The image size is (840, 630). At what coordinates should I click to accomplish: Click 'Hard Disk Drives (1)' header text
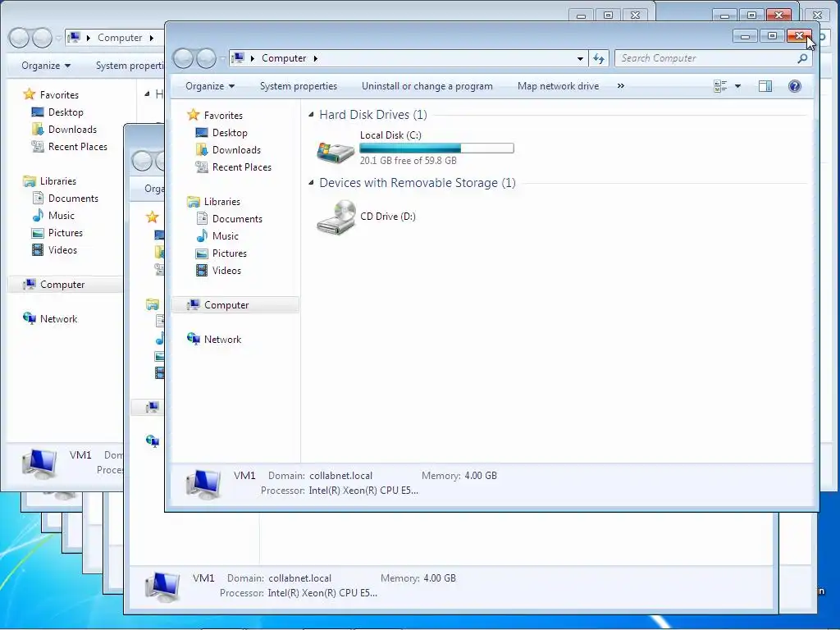(373, 115)
